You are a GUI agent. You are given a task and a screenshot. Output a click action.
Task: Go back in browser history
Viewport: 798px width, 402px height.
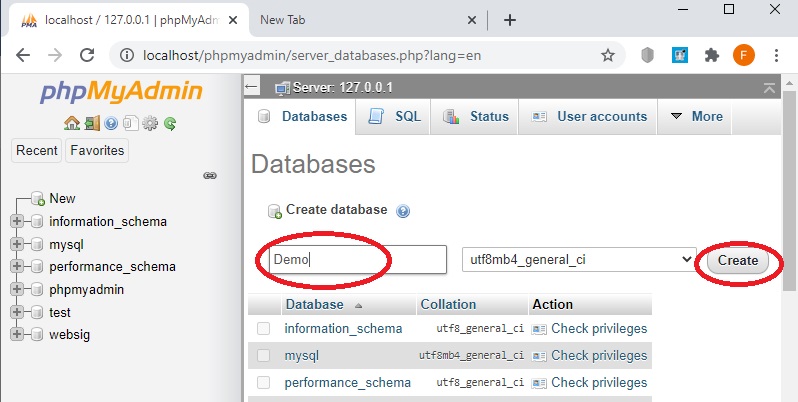point(23,55)
